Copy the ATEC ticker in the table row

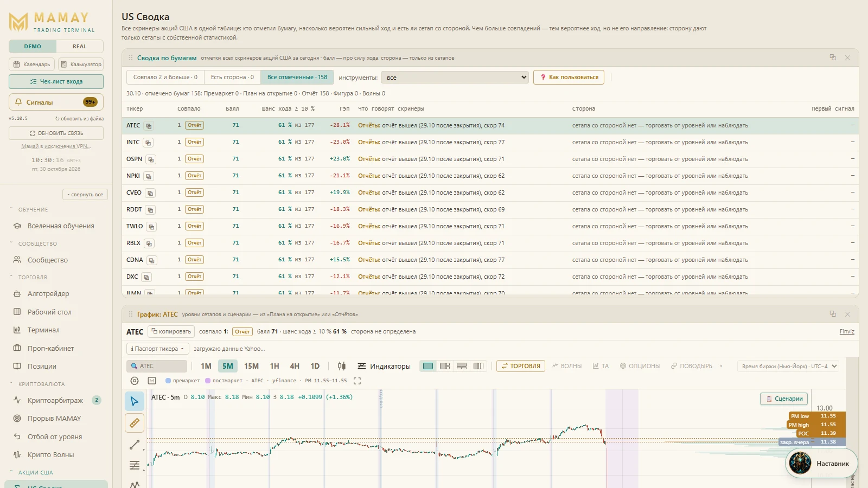[149, 126]
